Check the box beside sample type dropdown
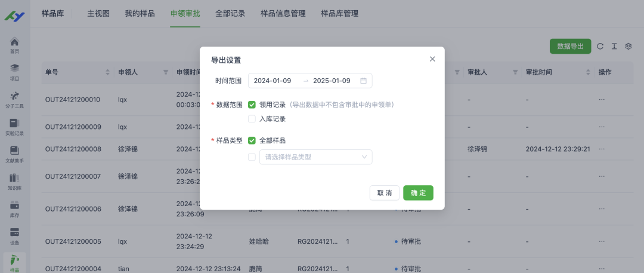Image resolution: width=644 pixels, height=273 pixels. (252, 157)
